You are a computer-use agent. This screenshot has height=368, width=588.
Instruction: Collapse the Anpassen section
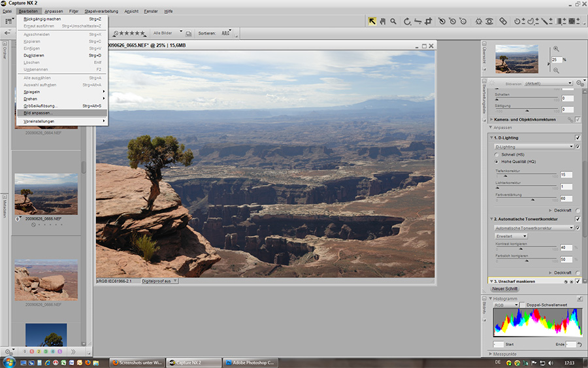pos(491,127)
